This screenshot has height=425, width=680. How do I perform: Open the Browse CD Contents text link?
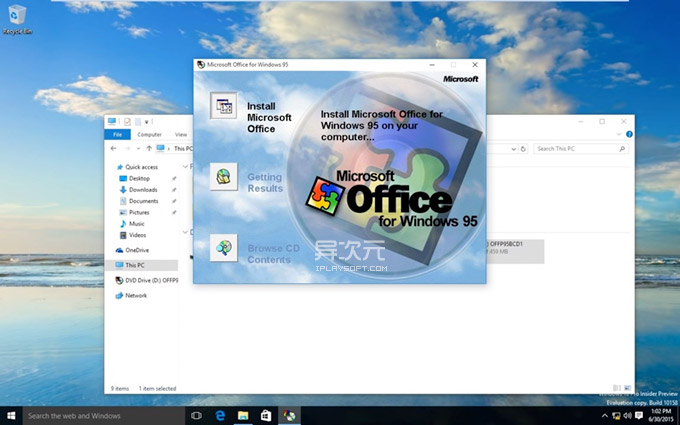(274, 254)
